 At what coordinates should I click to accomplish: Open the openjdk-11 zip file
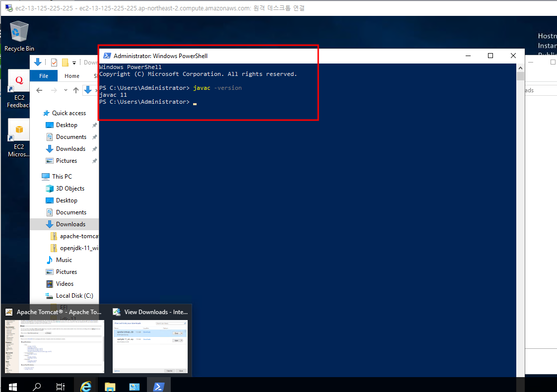(74, 248)
